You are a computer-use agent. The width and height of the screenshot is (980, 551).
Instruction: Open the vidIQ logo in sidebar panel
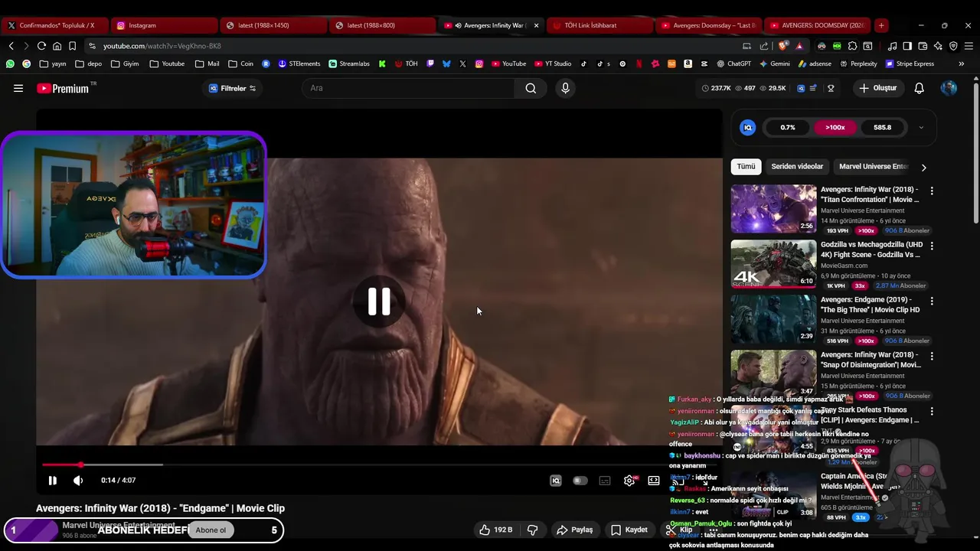pyautogui.click(x=748, y=128)
